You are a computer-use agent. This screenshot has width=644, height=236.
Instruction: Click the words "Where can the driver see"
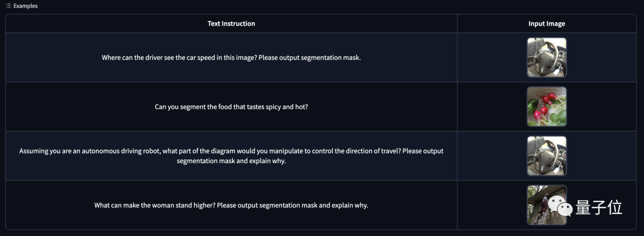[137, 58]
